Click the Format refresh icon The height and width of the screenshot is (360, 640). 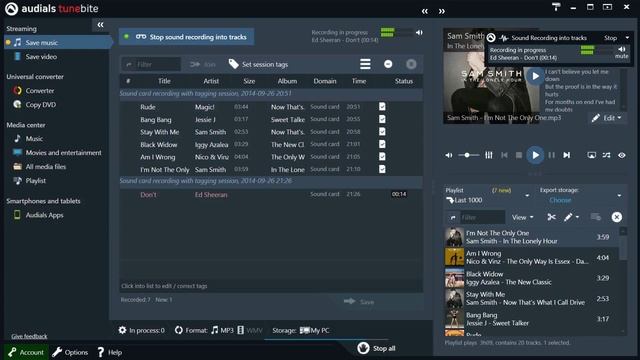tap(178, 330)
